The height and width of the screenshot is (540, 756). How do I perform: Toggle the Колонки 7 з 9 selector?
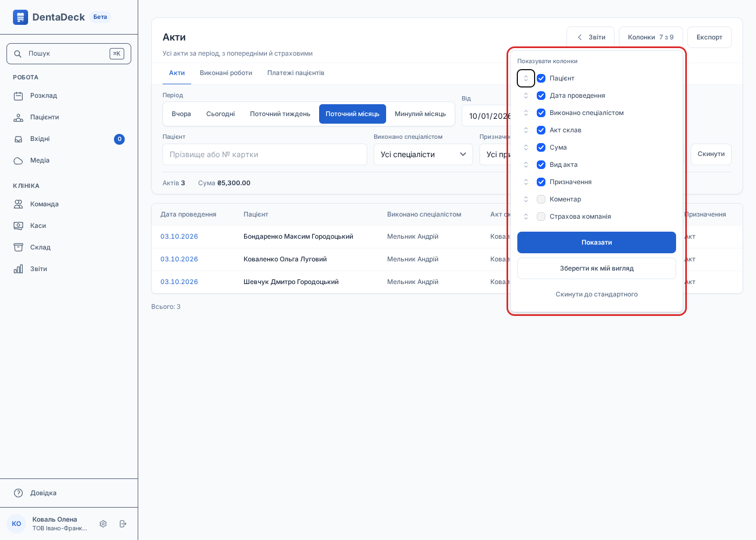651,37
